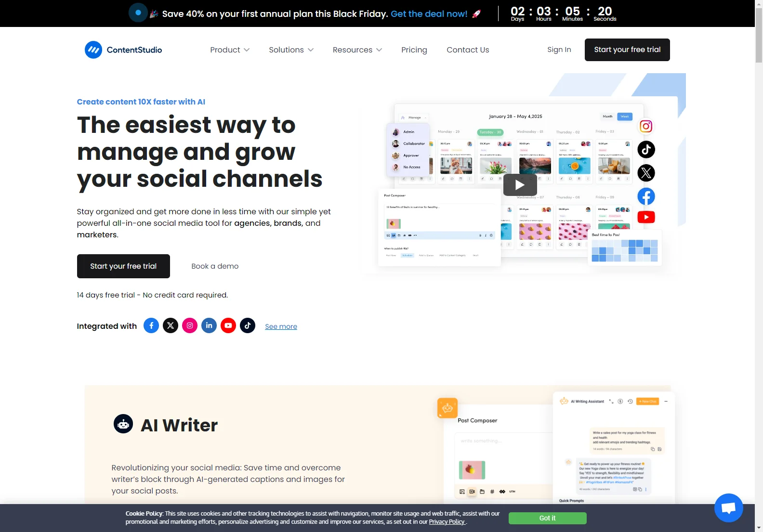
Task: Click Instagram icon beside hero calendar image
Action: 646,126
